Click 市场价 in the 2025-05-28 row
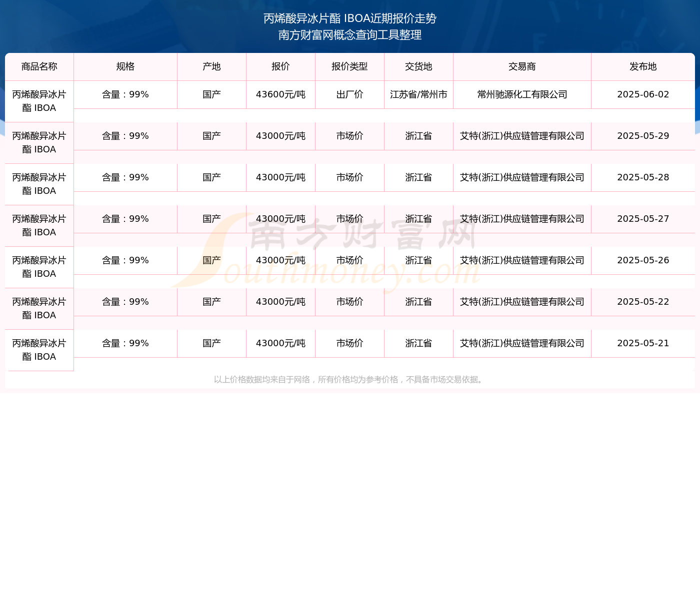This screenshot has height=602, width=700. pos(350,178)
